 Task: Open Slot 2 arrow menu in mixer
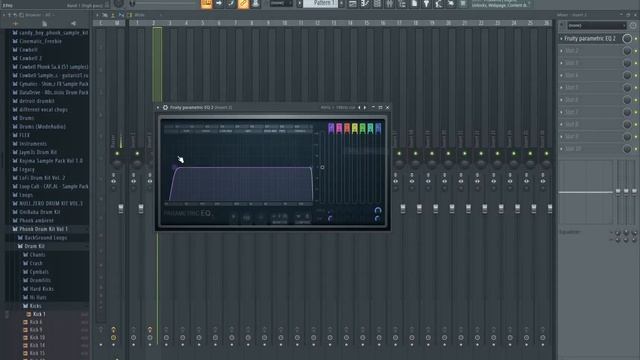click(562, 51)
